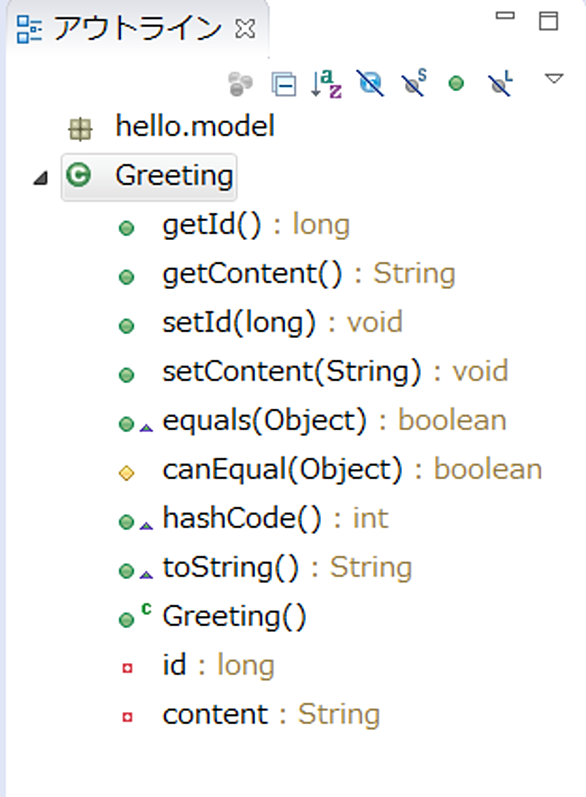Screen dimensions: 586x797
Task: Open the outline view menu dropdown
Action: pos(553,79)
